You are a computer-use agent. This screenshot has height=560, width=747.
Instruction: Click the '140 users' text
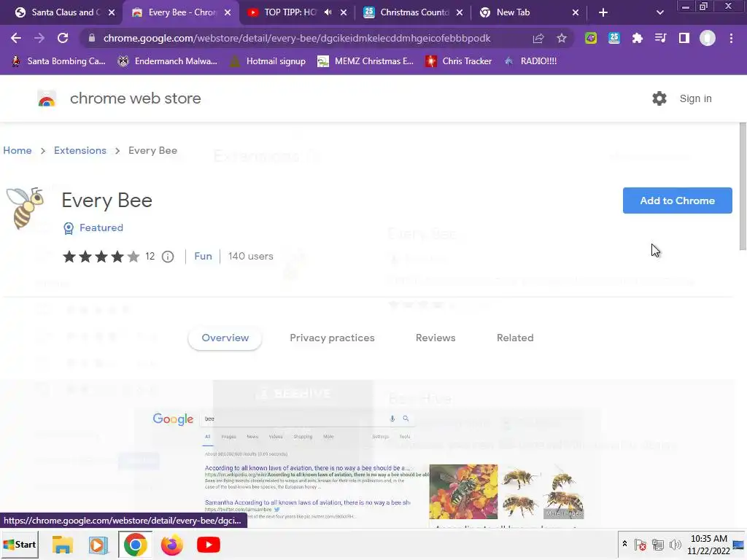click(x=251, y=256)
